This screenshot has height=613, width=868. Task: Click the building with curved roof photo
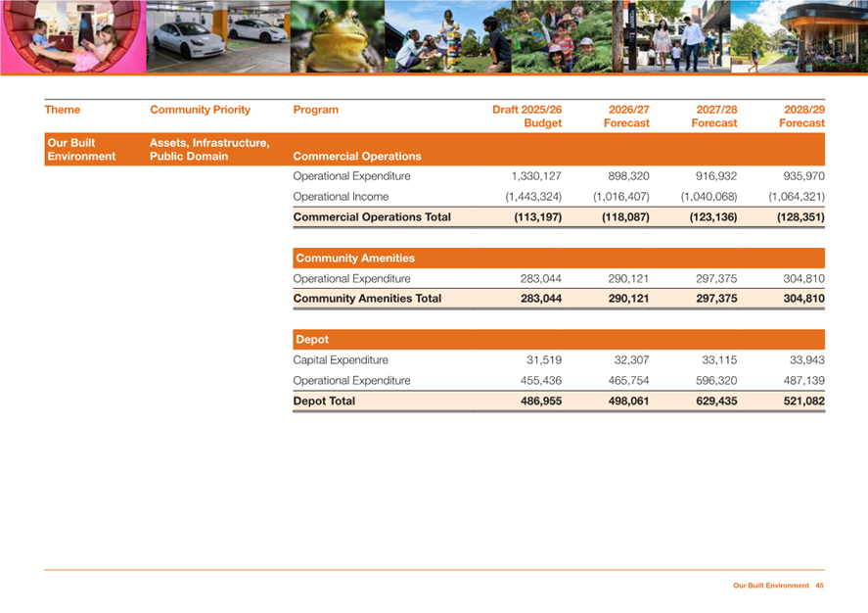coord(799,36)
